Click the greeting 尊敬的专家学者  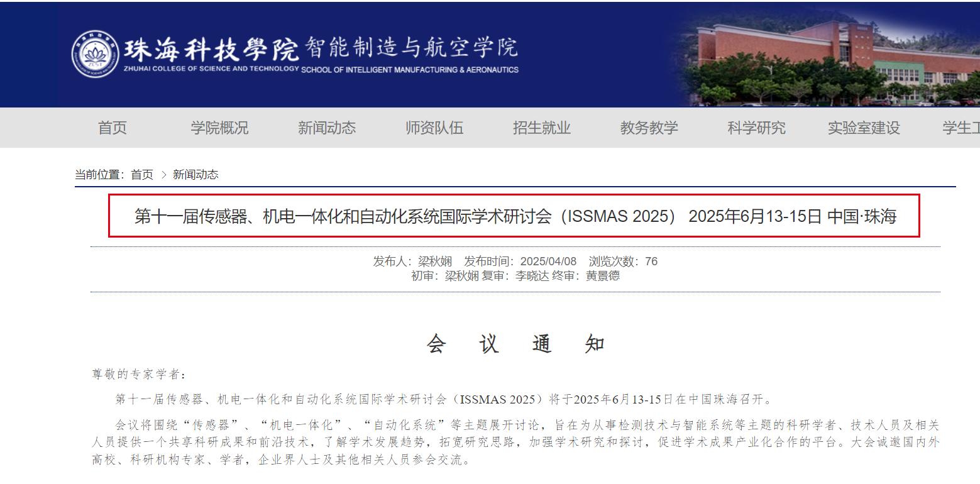pos(140,375)
